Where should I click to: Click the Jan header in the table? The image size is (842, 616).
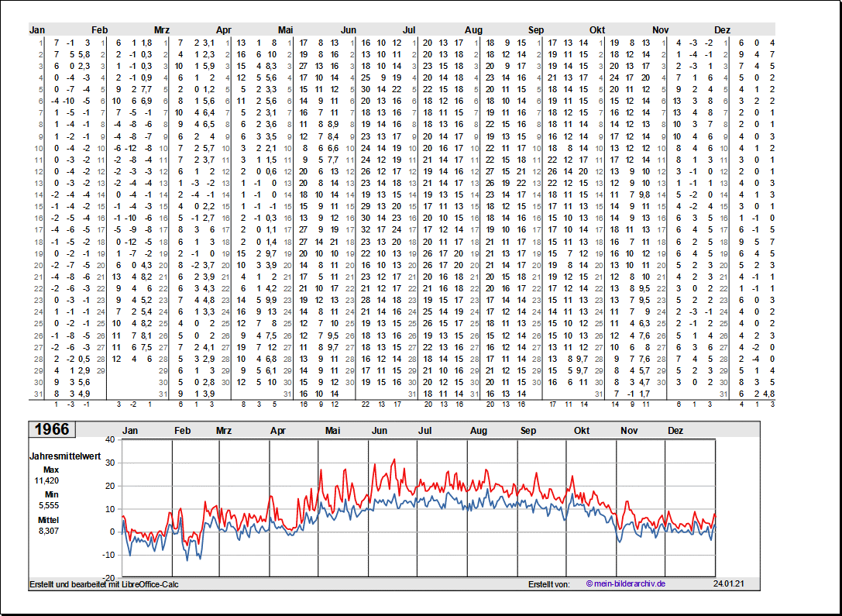[37, 29]
